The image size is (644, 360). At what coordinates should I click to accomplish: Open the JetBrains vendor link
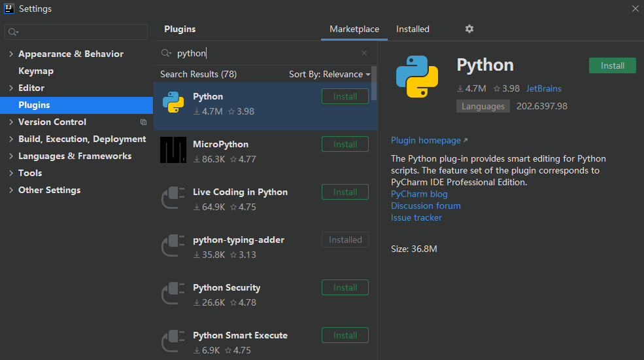coord(543,89)
